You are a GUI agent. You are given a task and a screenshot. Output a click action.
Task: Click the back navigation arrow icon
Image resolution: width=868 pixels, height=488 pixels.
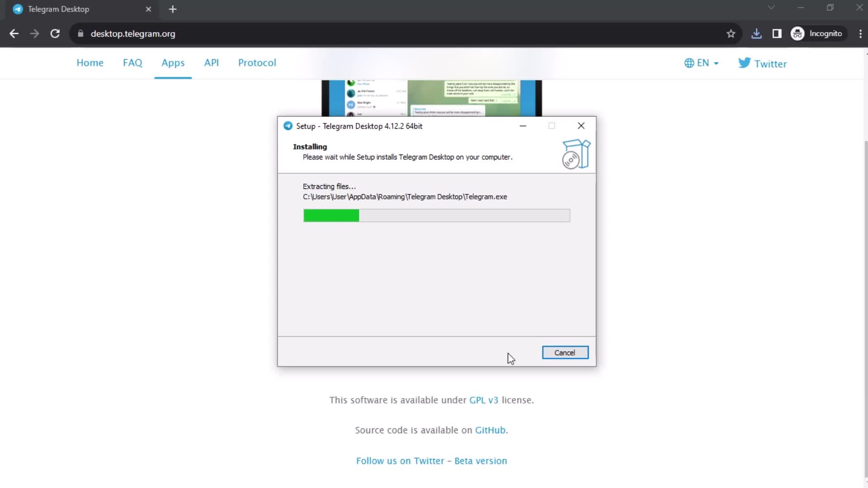coord(14,33)
